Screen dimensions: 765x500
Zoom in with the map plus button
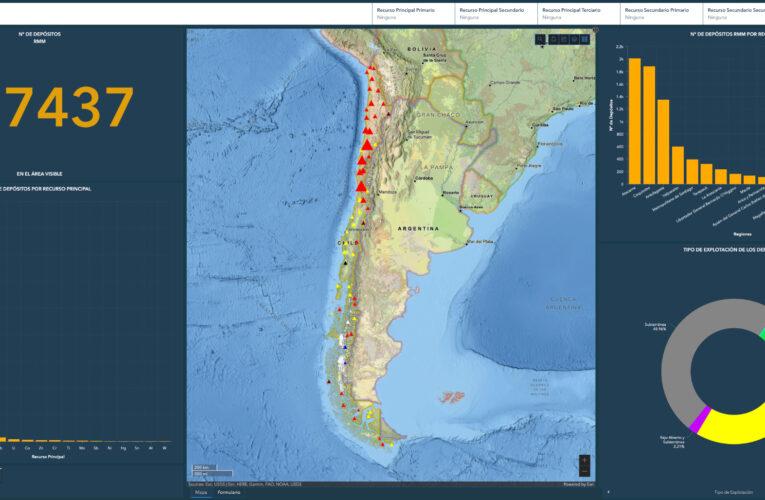click(585, 460)
